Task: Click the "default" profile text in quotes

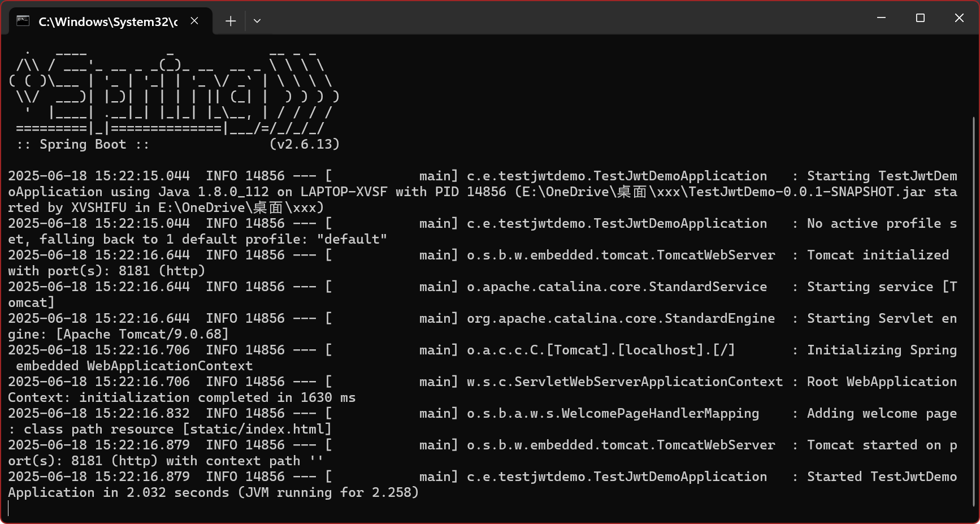Action: coord(352,239)
